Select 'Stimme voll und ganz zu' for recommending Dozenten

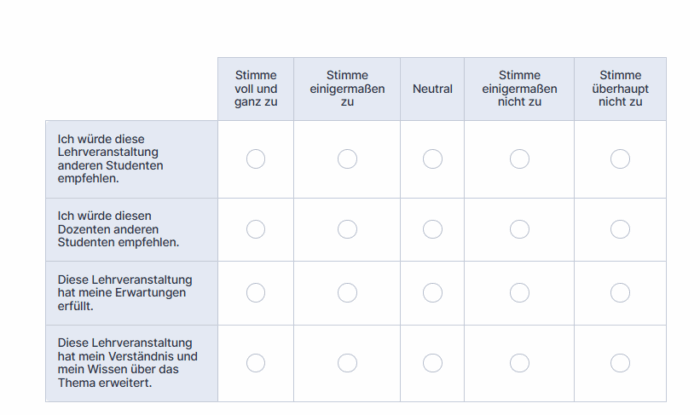256,229
